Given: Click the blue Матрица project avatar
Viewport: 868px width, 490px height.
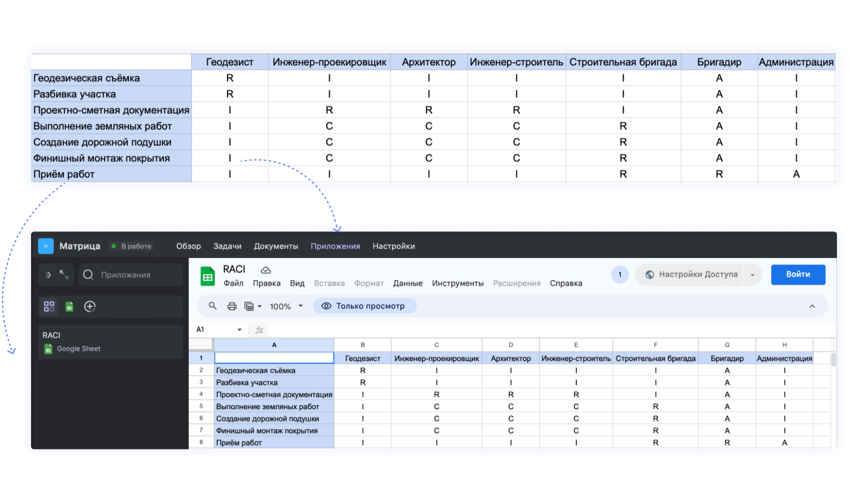Looking at the screenshot, I should pos(46,246).
